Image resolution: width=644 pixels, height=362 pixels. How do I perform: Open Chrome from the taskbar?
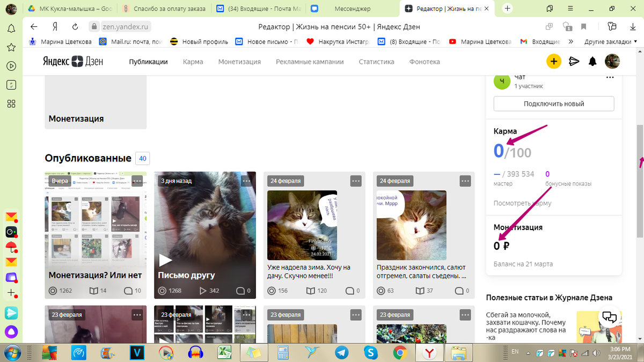400,352
